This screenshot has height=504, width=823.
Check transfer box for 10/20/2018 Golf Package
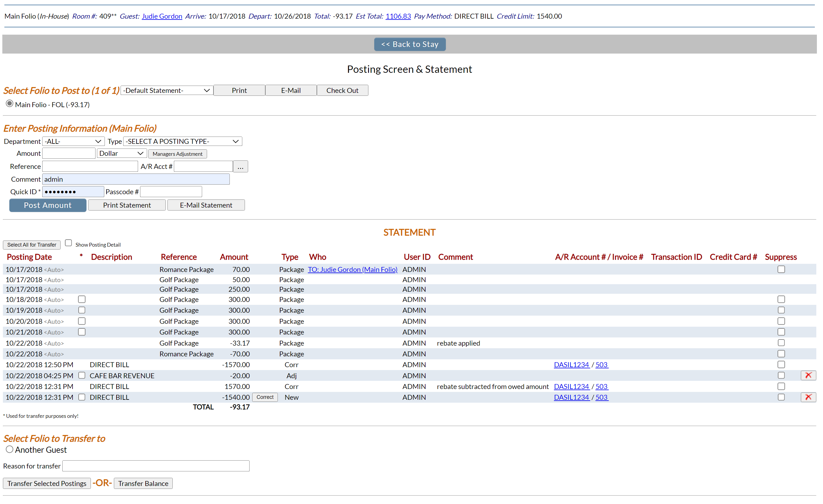click(x=82, y=321)
